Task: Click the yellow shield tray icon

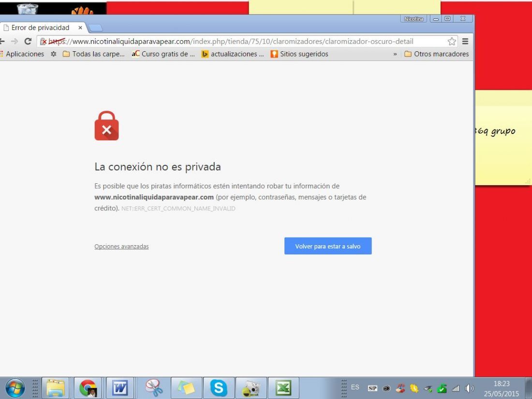Action: coord(414,388)
